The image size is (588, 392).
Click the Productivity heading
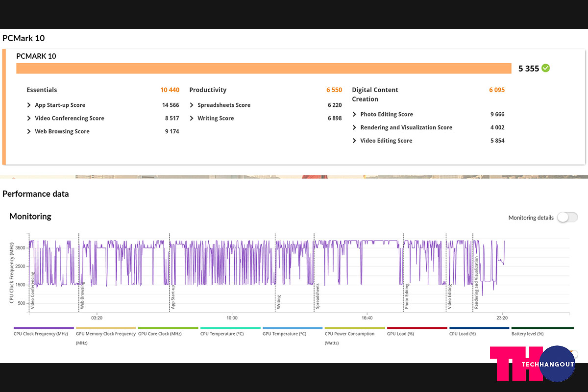tap(208, 90)
